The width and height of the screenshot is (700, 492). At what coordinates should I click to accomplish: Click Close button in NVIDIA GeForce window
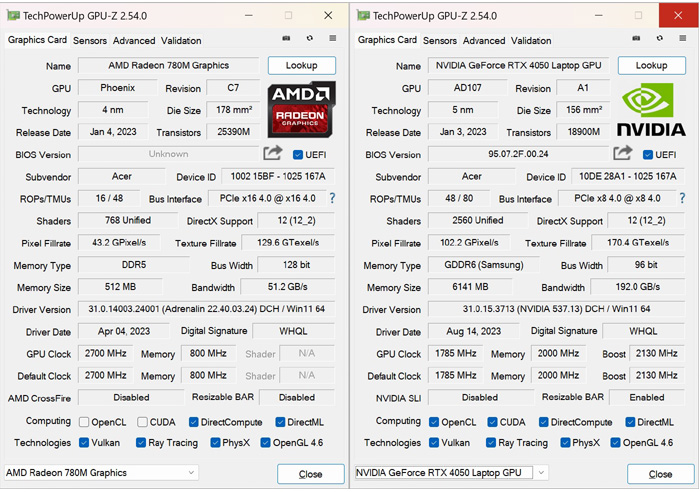(x=660, y=474)
